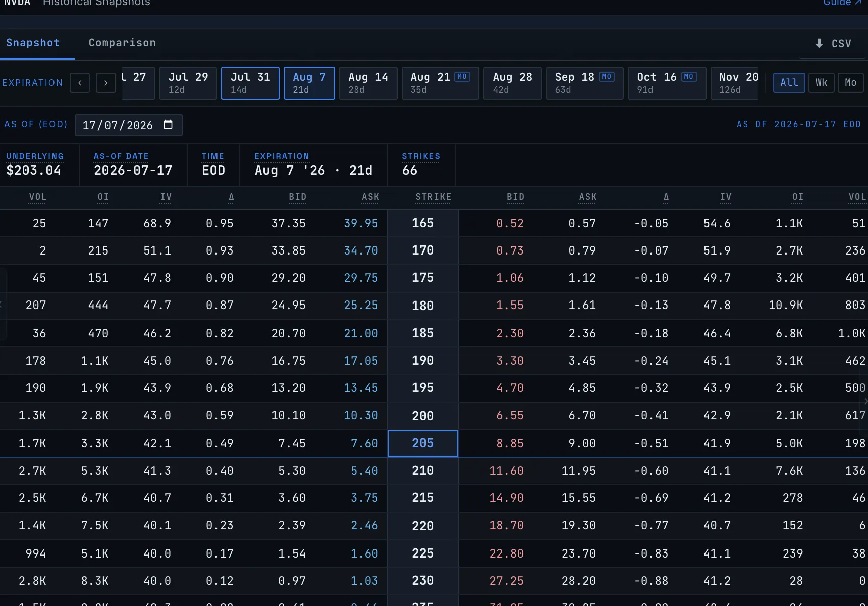Download the CSV export
The image size is (868, 606).
point(833,44)
